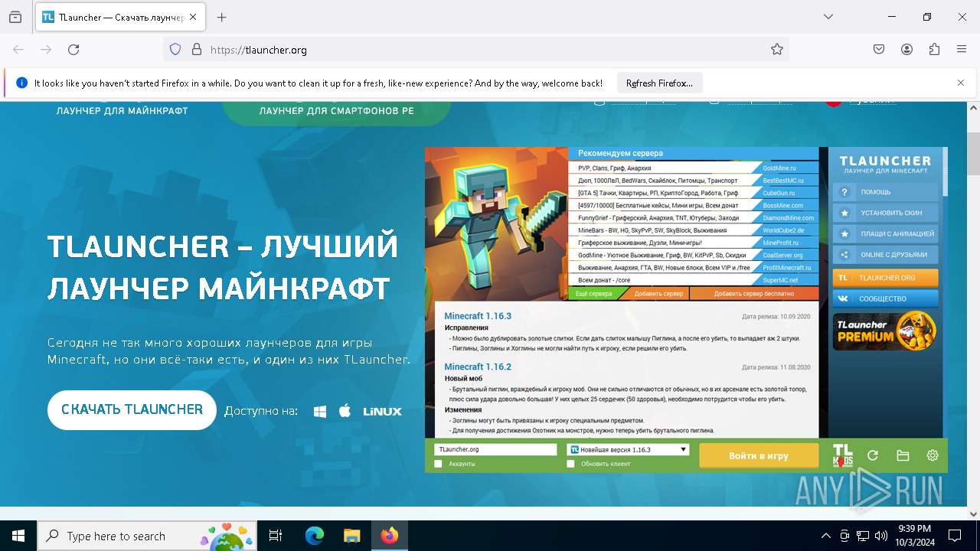Select the TLauncher browser tab
The image size is (980, 551).
point(121,17)
